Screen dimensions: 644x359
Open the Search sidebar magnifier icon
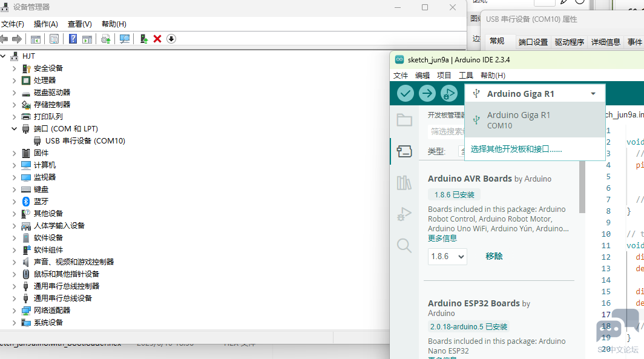[x=404, y=245]
